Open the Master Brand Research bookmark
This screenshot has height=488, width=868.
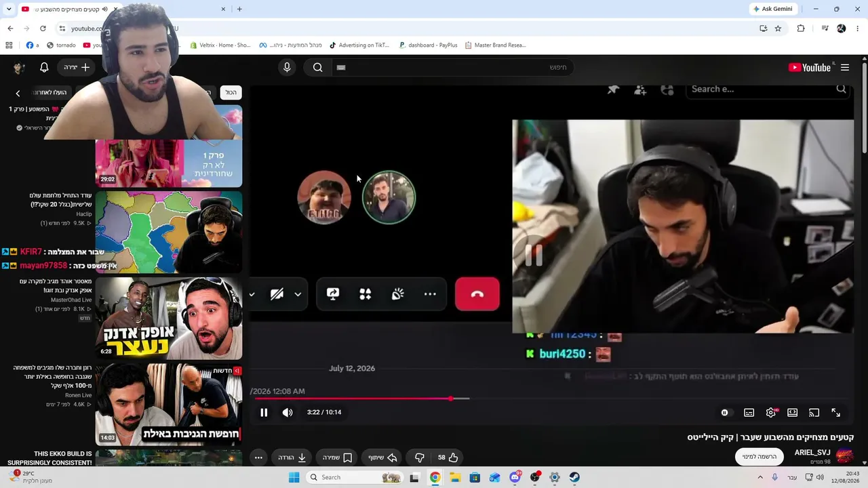496,45
